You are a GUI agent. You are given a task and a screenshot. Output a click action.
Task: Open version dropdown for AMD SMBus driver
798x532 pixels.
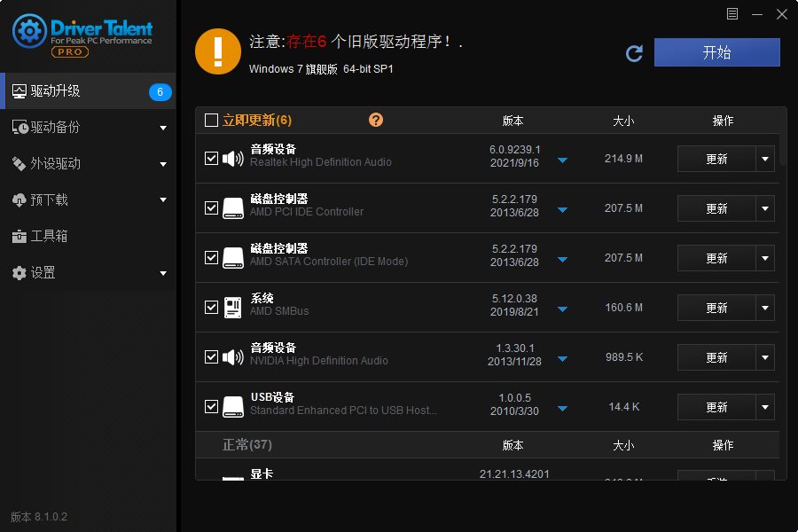(x=562, y=310)
